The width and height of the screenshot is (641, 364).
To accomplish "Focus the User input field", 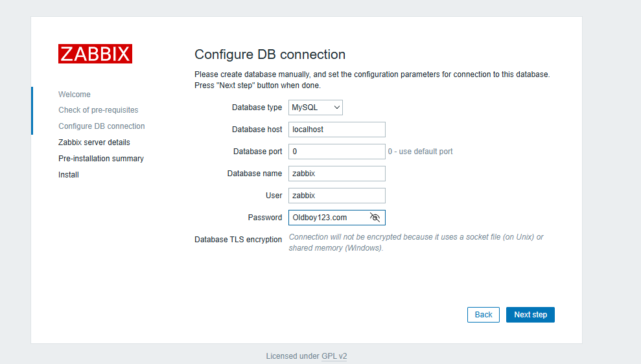I will click(x=337, y=196).
